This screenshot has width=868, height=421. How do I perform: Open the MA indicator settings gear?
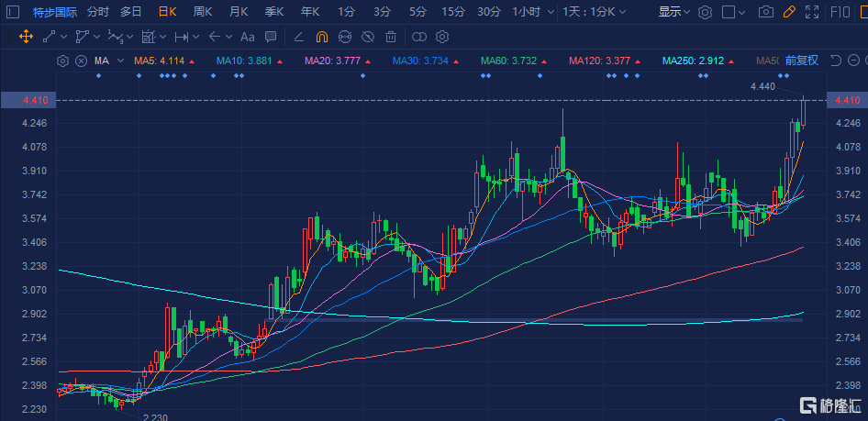tap(62, 61)
